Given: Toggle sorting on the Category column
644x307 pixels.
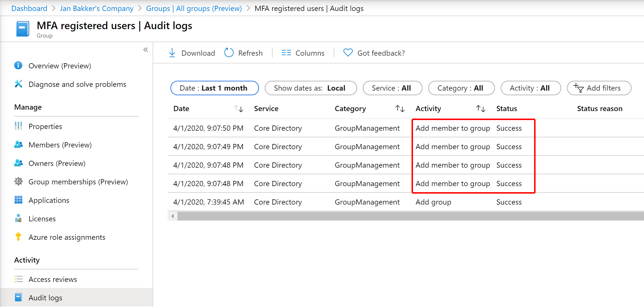Looking at the screenshot, I should (x=400, y=109).
